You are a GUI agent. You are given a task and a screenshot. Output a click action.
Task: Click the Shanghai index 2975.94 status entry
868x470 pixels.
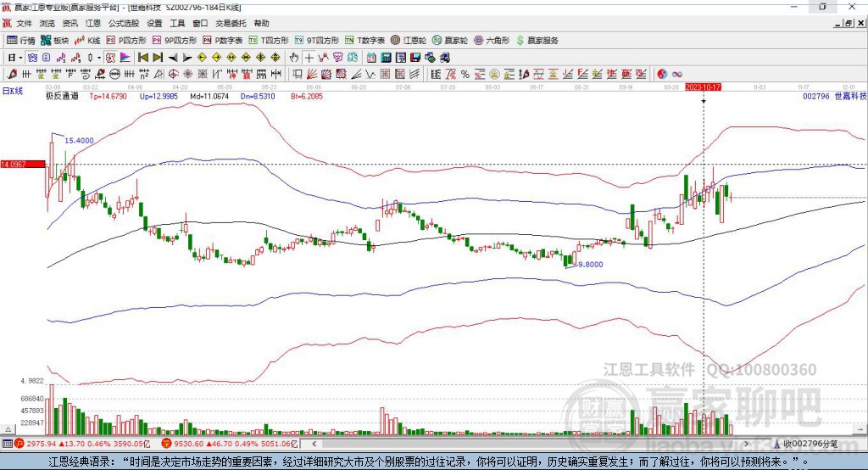click(x=82, y=444)
